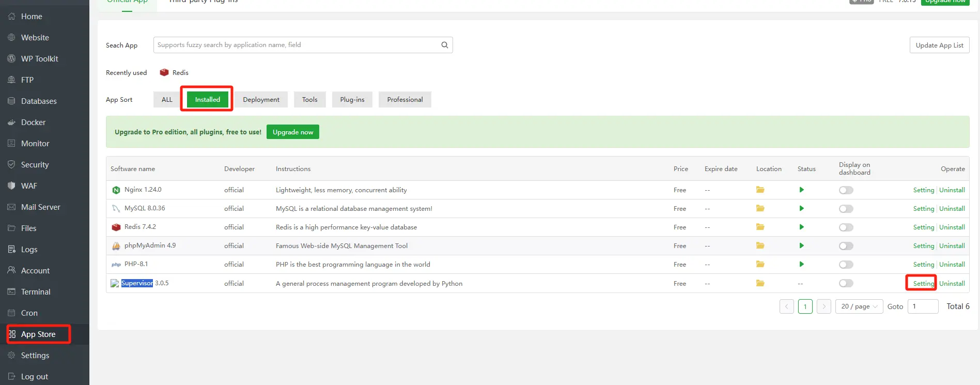
Task: Toggle Nginx display on dashboard
Action: point(846,190)
